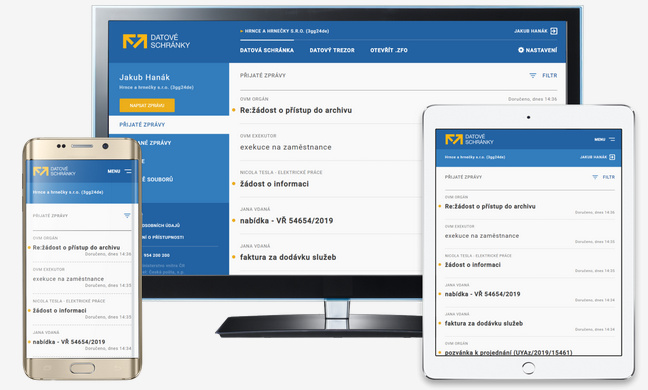Click the Napsat zprávu button
This screenshot has height=390, width=648.
pos(147,105)
